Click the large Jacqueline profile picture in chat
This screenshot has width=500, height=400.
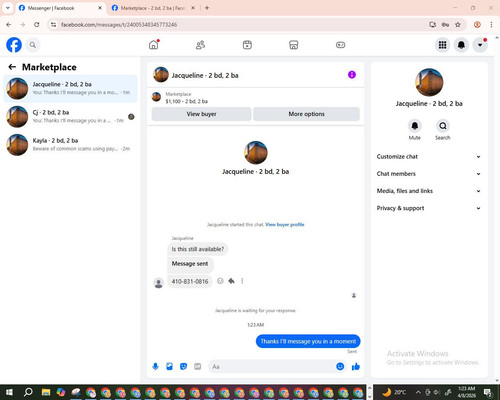click(x=256, y=153)
